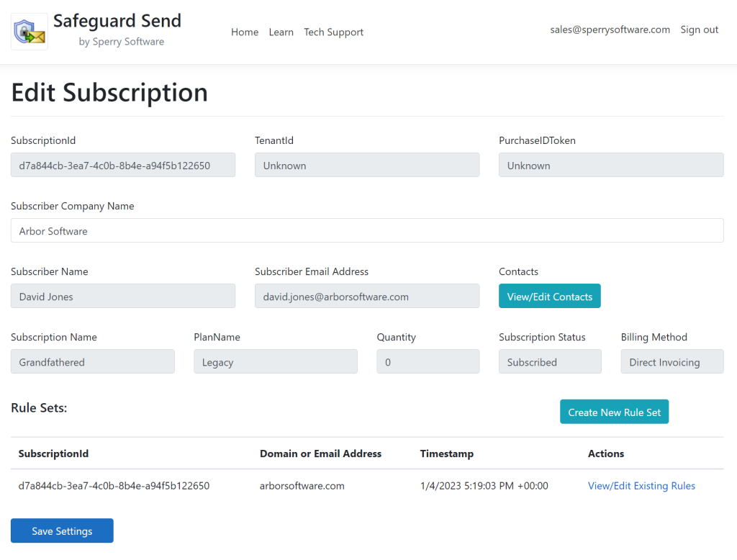Open View/Edit Contacts

click(x=549, y=296)
